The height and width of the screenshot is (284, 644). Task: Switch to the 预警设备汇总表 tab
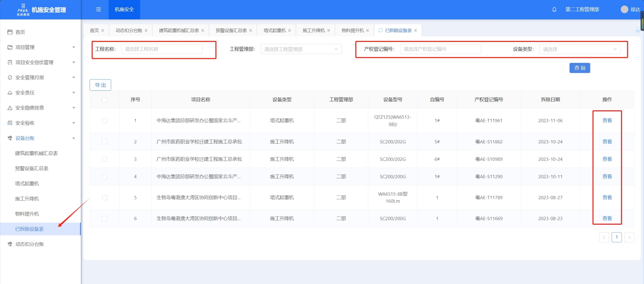pos(231,30)
